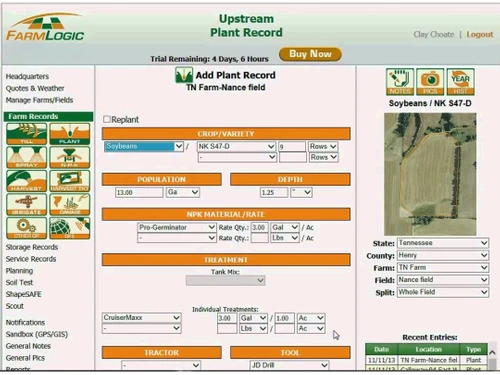Image resolution: width=500 pixels, height=375 pixels.
Task: Open the JD Drill tool dropdown
Action: 290,365
